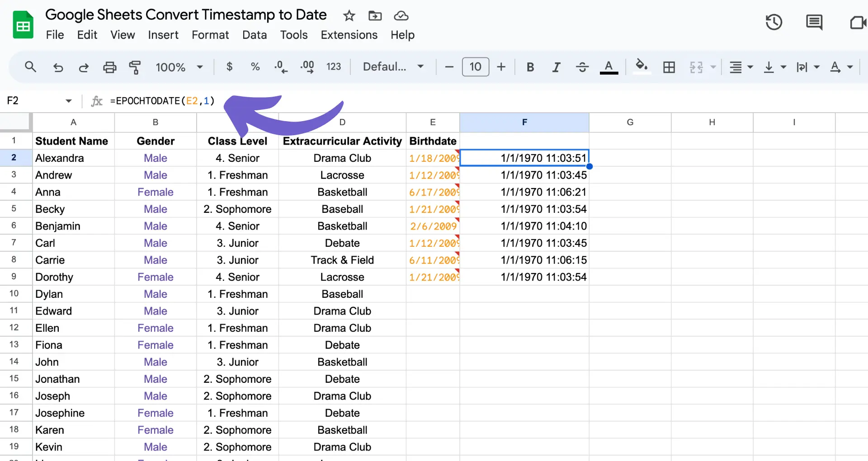Screen dimensions: 868x461
Task: Increase font size with plus
Action: [501, 67]
